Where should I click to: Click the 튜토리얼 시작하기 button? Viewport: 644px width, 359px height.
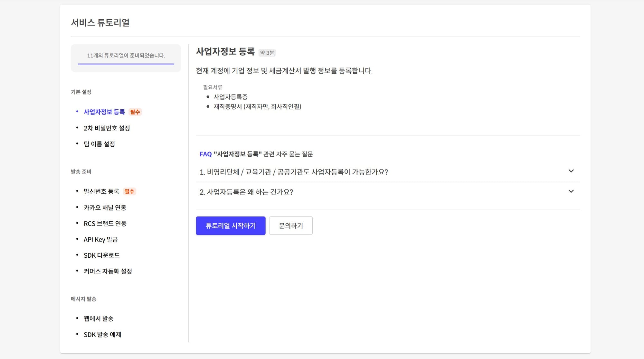point(230,226)
